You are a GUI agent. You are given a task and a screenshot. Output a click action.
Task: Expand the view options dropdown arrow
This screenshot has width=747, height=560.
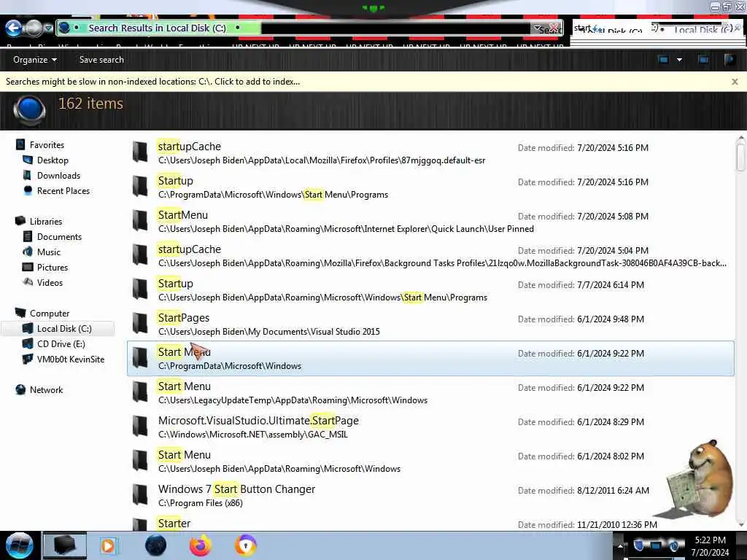(x=679, y=60)
